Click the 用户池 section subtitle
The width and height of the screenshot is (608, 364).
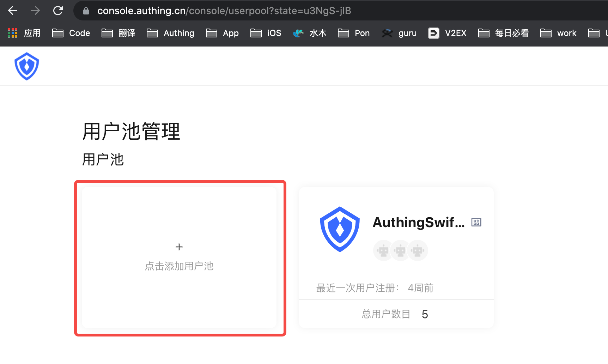pos(103,159)
